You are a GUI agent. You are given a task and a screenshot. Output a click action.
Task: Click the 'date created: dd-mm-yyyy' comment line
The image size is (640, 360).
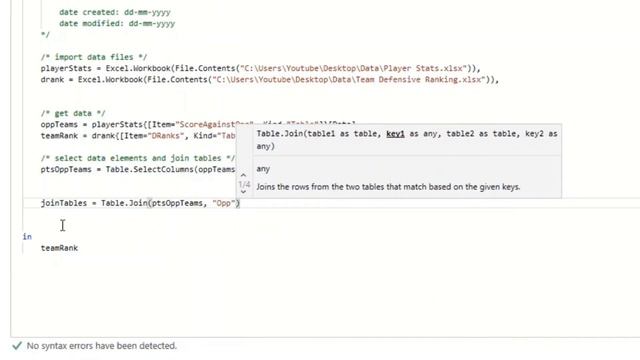[x=115, y=12]
